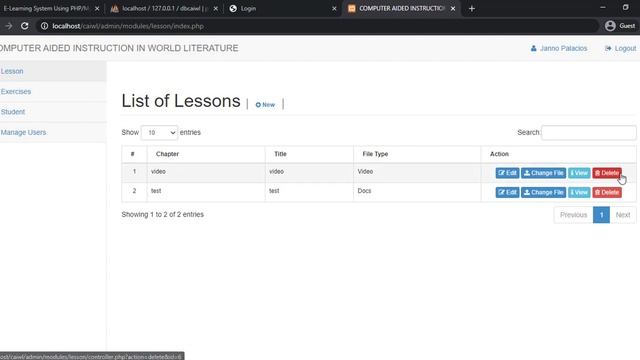Reload the page with the refresh icon
640x360 pixels.
click(x=24, y=26)
